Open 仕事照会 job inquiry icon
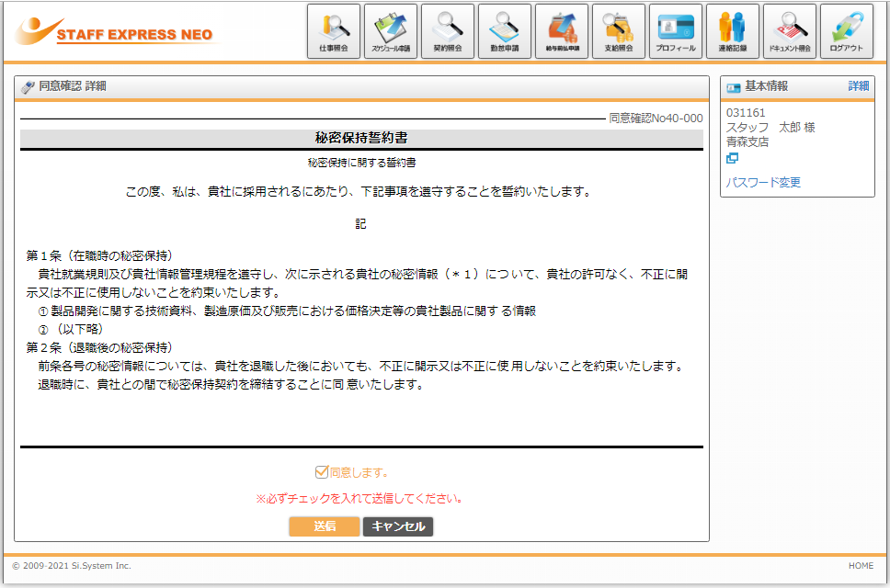Screen dimensions: 890x588 (x=333, y=30)
